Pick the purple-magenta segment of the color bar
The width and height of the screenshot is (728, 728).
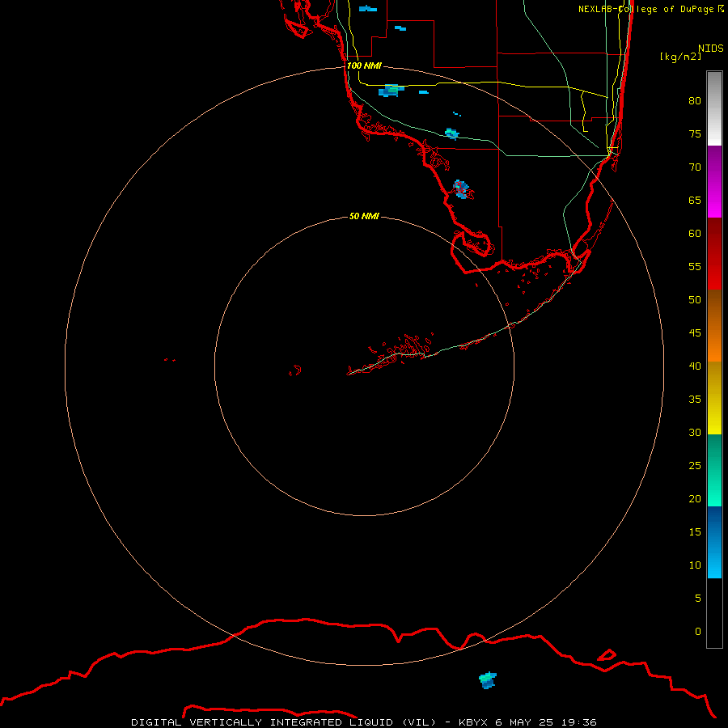click(x=714, y=182)
